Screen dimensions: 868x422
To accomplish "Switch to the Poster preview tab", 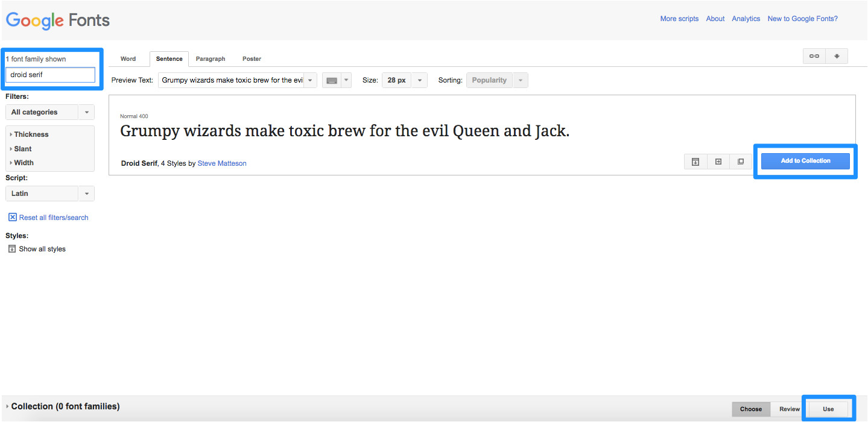I will 252,59.
